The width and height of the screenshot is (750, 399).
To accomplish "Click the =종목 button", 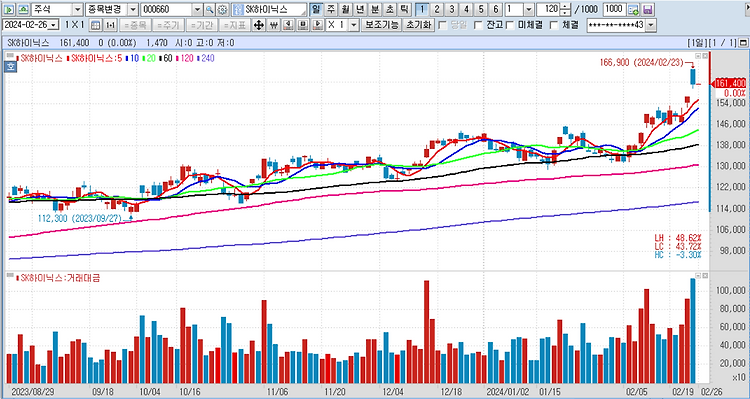I will 134,25.
